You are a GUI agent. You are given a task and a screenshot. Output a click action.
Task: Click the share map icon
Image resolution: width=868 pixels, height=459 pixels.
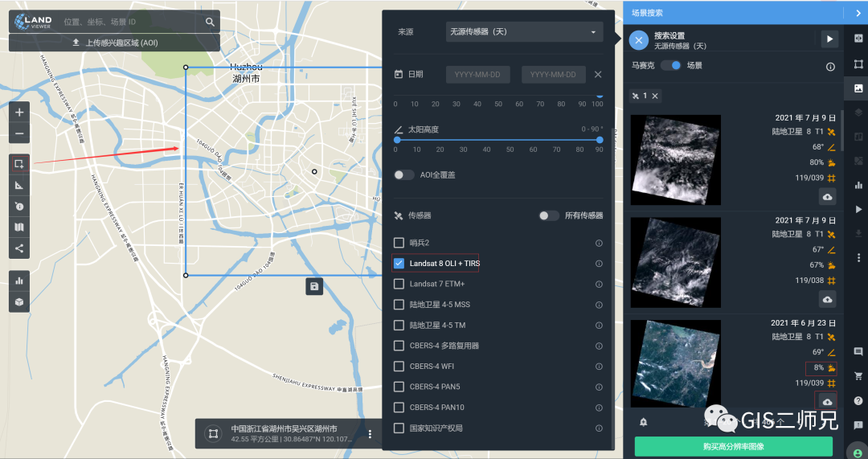click(x=19, y=248)
